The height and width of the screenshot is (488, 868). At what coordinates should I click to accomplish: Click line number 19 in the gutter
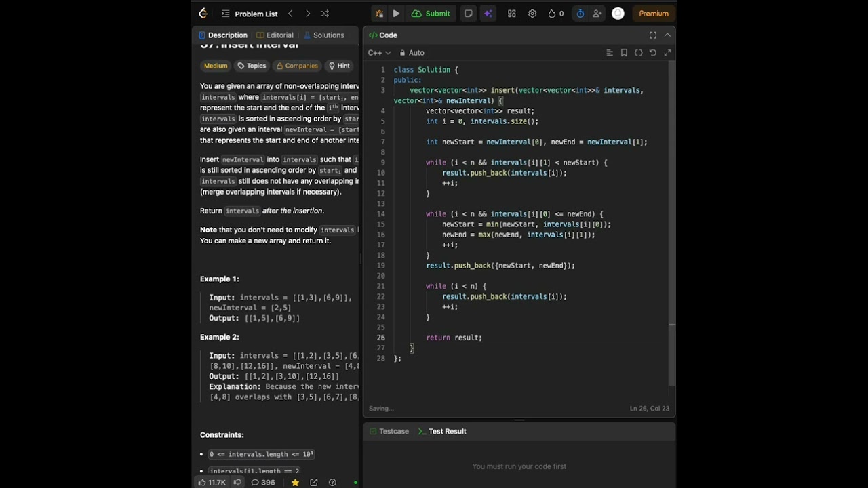click(x=381, y=266)
